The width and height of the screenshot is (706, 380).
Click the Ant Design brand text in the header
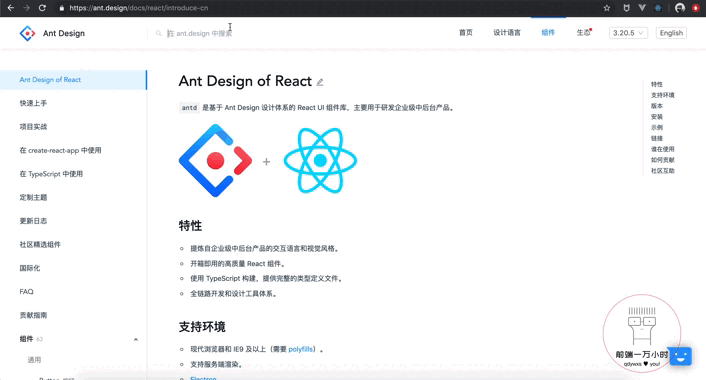pyautogui.click(x=64, y=33)
